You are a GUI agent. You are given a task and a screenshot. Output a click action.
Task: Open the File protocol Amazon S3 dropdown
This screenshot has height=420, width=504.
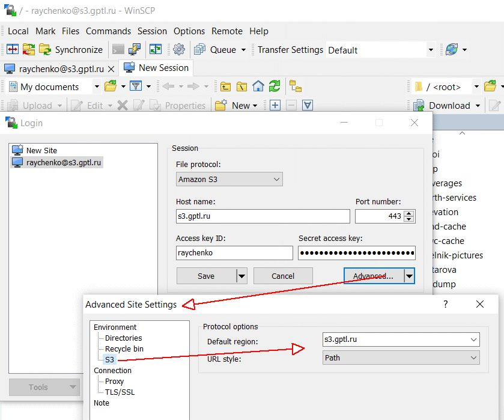click(x=229, y=179)
